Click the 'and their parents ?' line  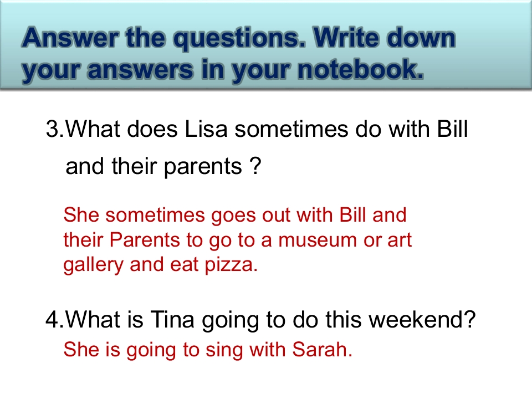[x=163, y=166]
